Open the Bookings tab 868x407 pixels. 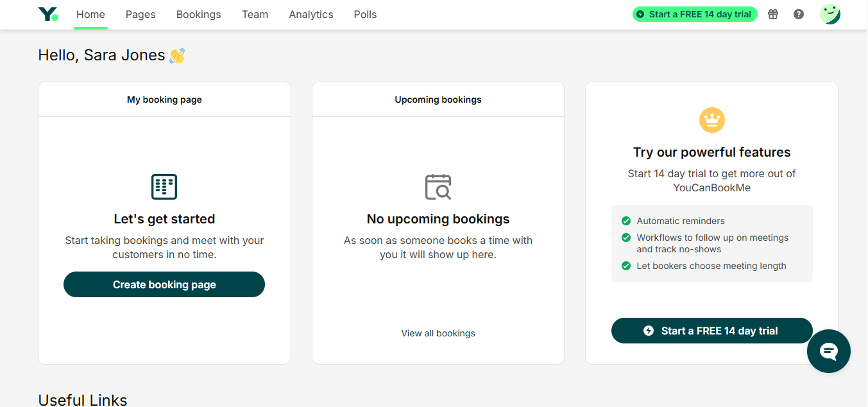pos(199,14)
